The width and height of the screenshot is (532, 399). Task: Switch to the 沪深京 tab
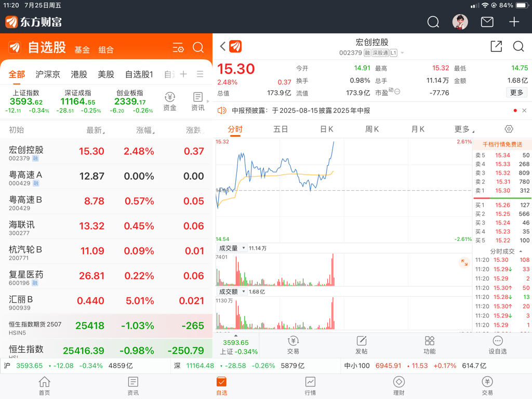click(x=48, y=74)
